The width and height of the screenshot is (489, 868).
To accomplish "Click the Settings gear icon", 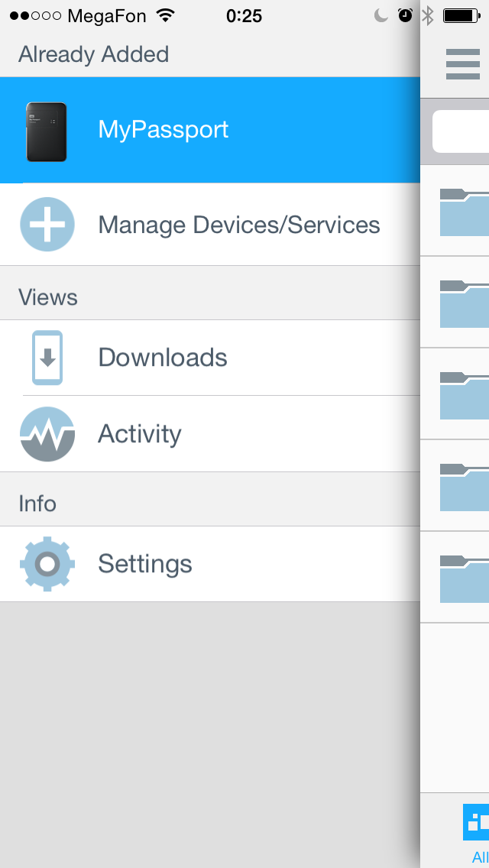I will click(x=47, y=564).
